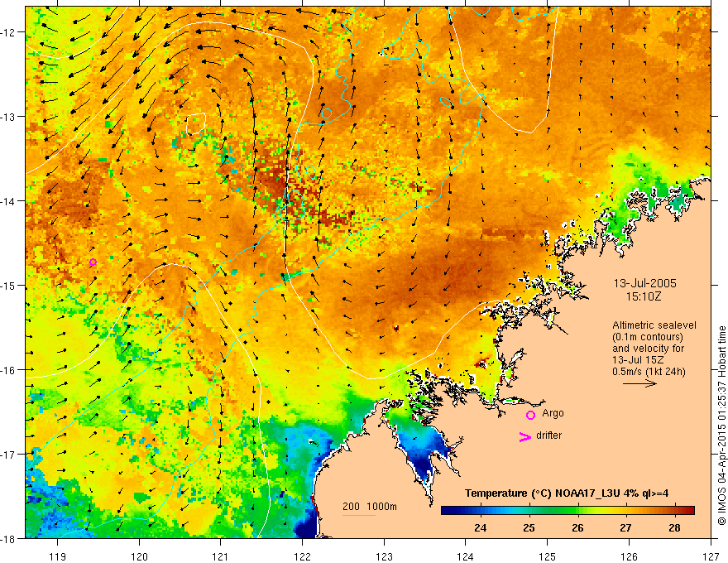Click the 'and velocity for' text
Viewport: 728px width, 563px height.
point(648,349)
